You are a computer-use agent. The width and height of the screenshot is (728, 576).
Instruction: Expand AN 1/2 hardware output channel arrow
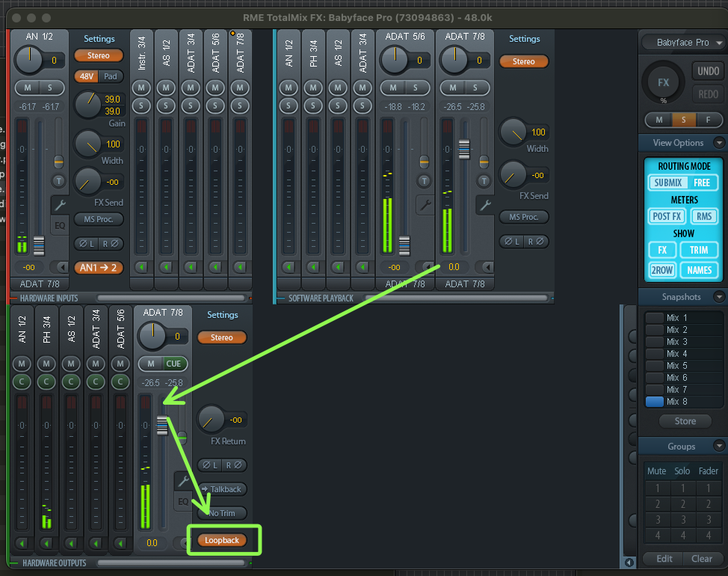pos(22,542)
